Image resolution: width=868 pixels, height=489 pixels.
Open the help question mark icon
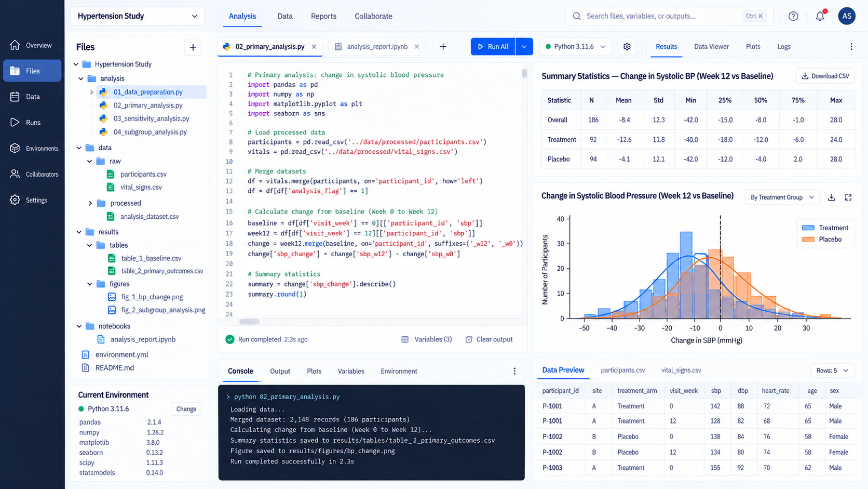coord(793,16)
